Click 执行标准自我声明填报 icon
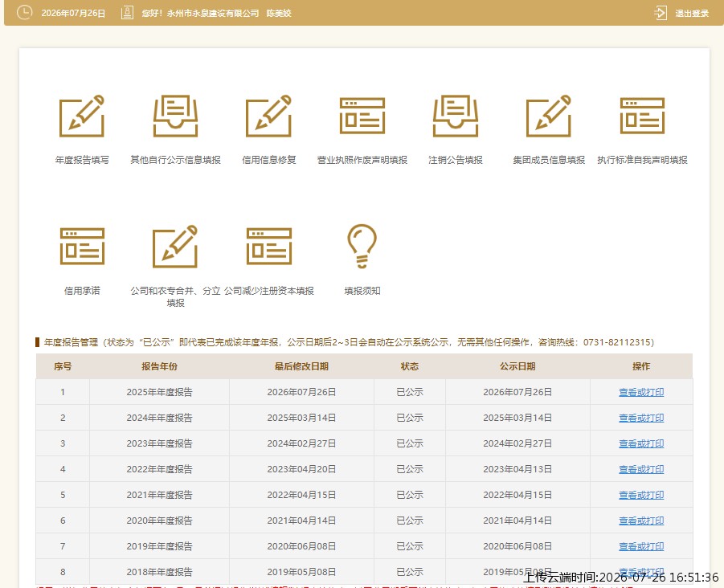724x588 pixels. pos(642,116)
